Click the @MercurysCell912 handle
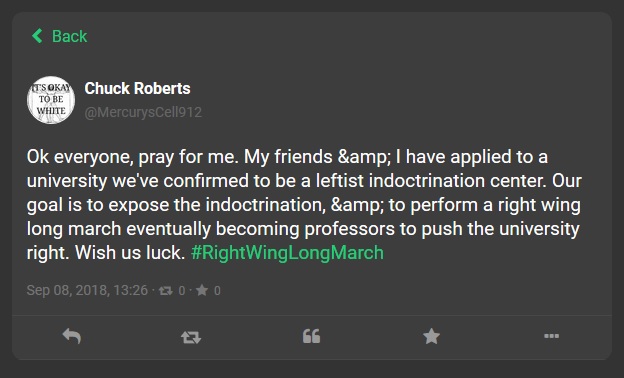Viewport: 624px width, 378px height. 143,112
